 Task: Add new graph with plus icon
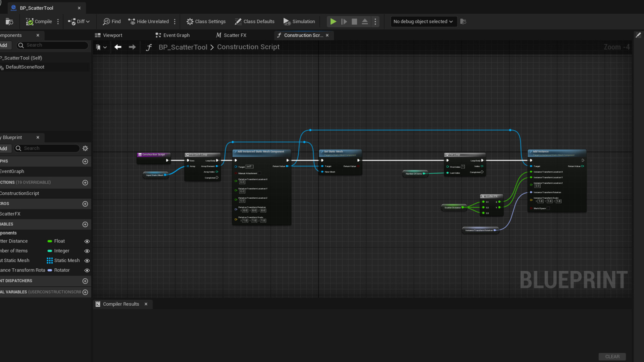coord(85,161)
